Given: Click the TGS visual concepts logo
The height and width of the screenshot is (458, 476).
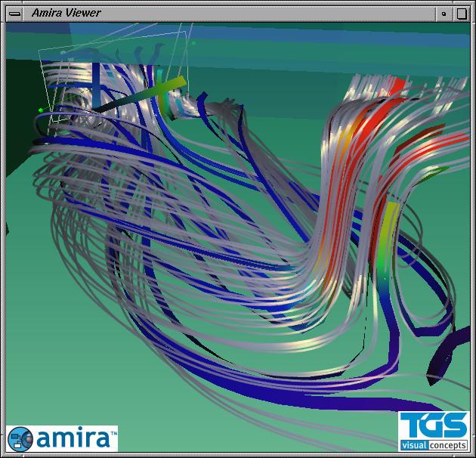Looking at the screenshot, I should click(434, 432).
